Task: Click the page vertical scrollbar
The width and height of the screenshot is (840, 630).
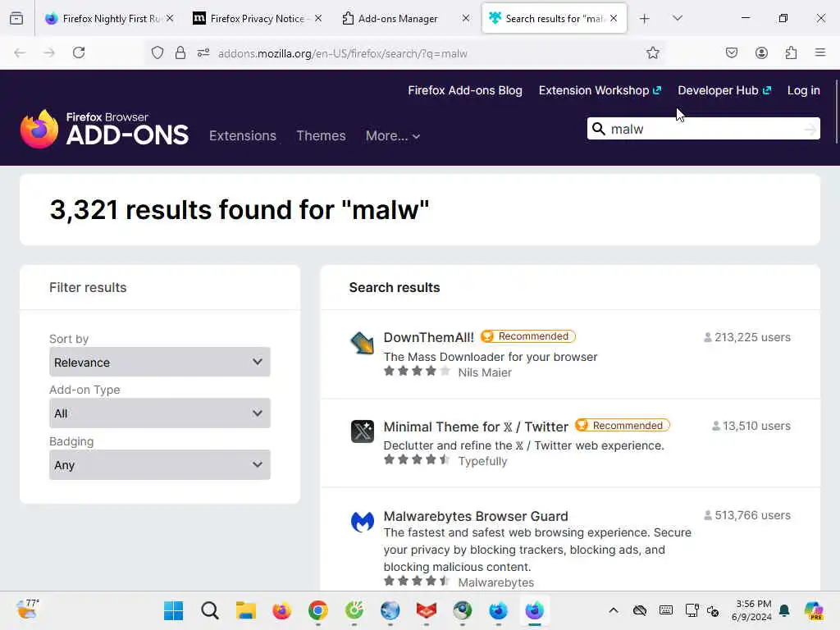Action: tap(836, 112)
